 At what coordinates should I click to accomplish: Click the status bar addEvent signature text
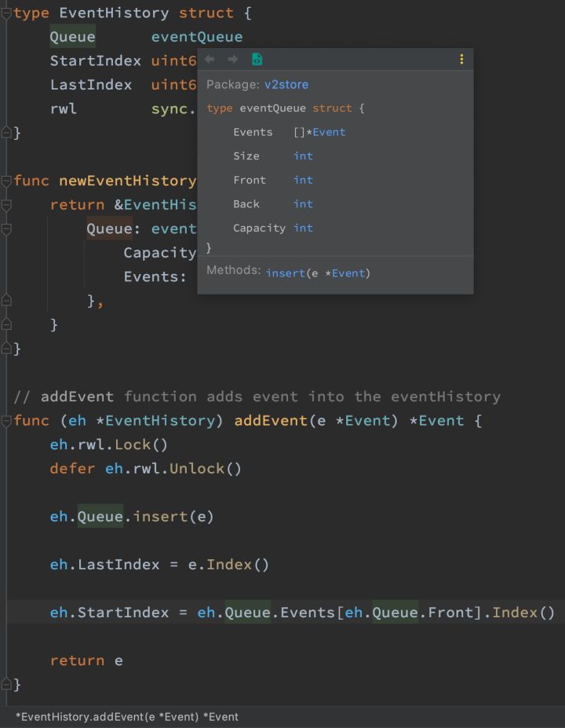(x=126, y=717)
